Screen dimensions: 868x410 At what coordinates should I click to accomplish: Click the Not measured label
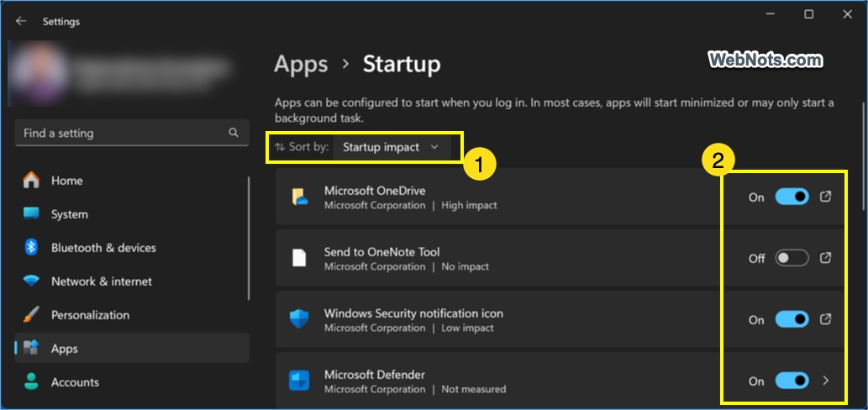tap(473, 390)
